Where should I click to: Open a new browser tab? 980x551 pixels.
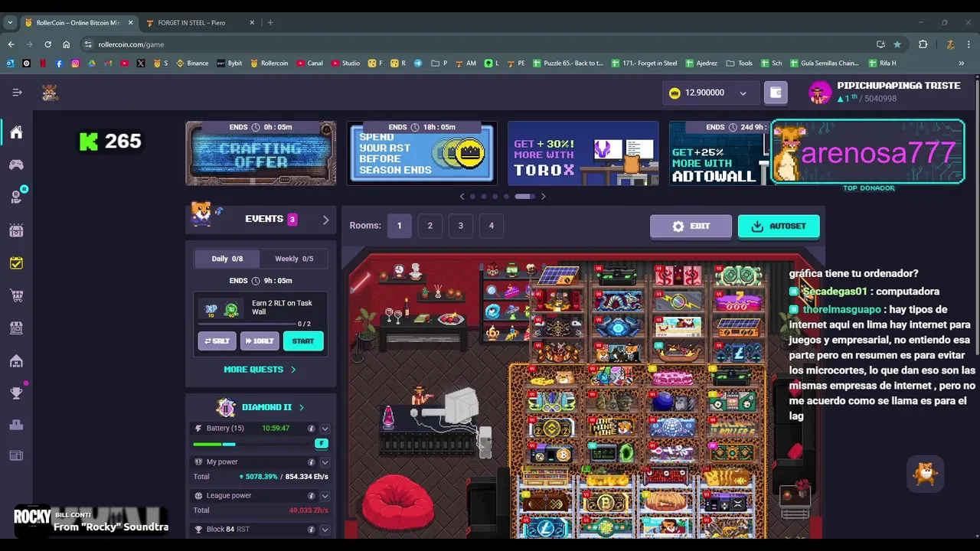click(x=270, y=23)
